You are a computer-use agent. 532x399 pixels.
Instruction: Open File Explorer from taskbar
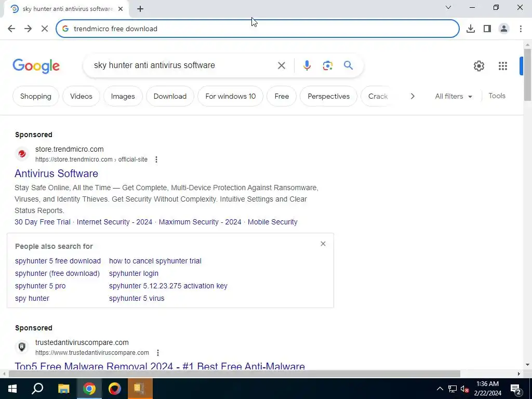point(63,389)
